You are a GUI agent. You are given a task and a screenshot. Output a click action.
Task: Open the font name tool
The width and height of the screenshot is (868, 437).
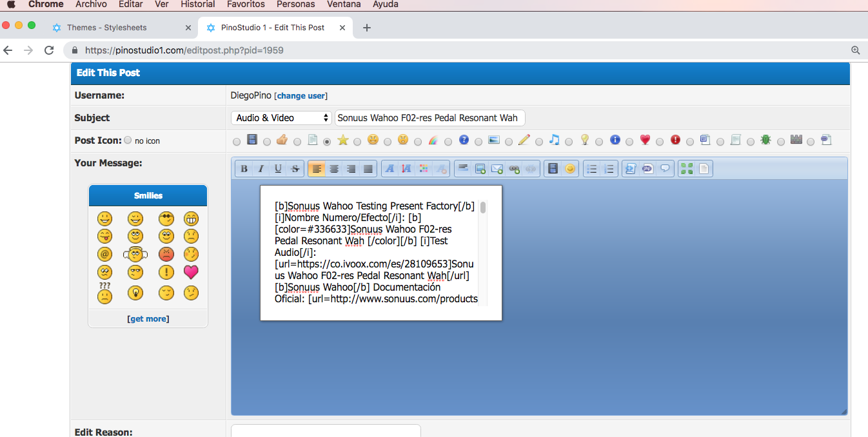[x=390, y=169]
